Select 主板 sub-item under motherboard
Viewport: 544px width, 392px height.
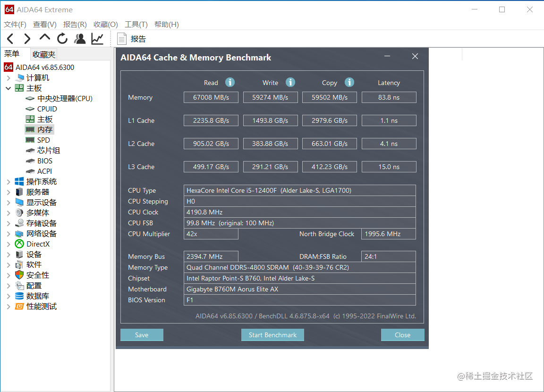point(45,119)
